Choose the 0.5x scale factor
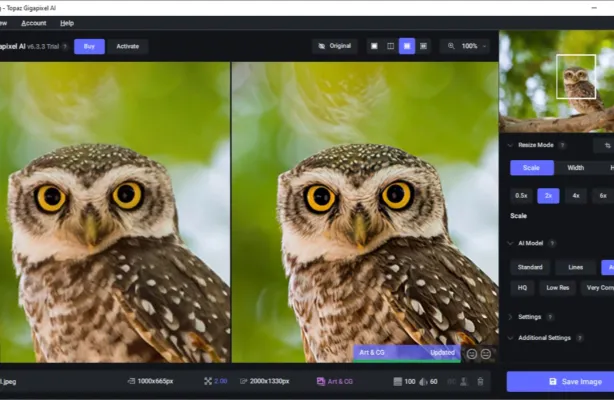Image resolution: width=614 pixels, height=400 pixels. (x=521, y=195)
